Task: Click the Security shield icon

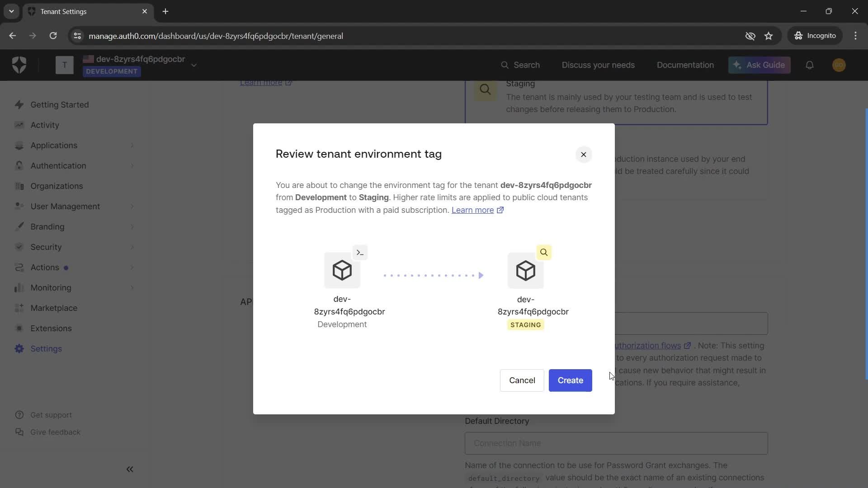Action: point(19,247)
